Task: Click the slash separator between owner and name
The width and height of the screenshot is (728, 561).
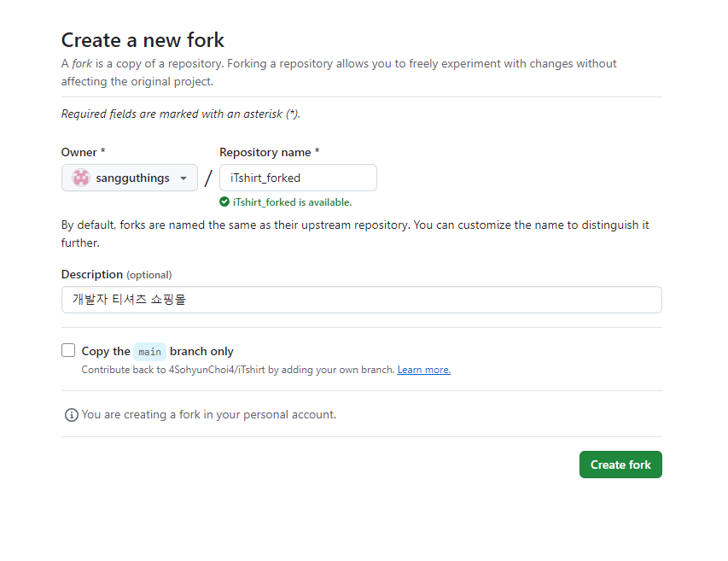Action: 208,178
